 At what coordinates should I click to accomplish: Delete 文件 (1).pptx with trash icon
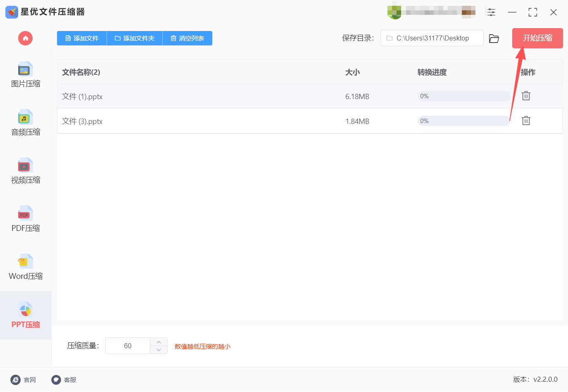click(525, 95)
